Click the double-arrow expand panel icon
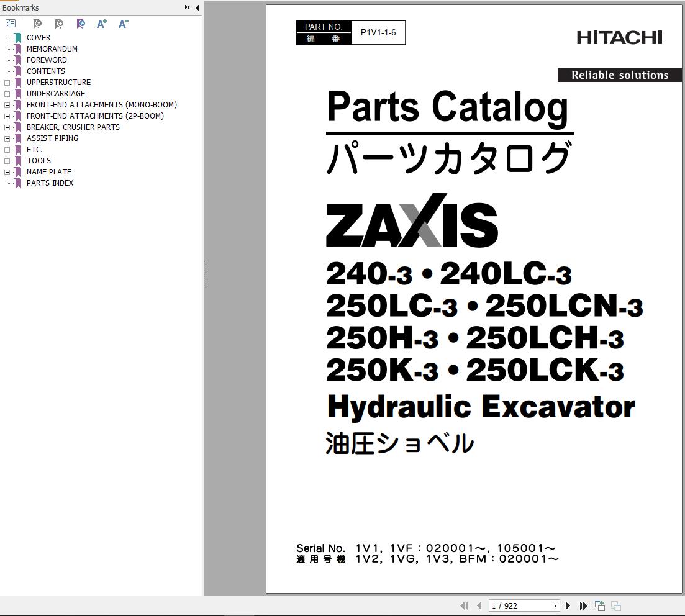The height and width of the screenshot is (616, 685). coord(188,7)
